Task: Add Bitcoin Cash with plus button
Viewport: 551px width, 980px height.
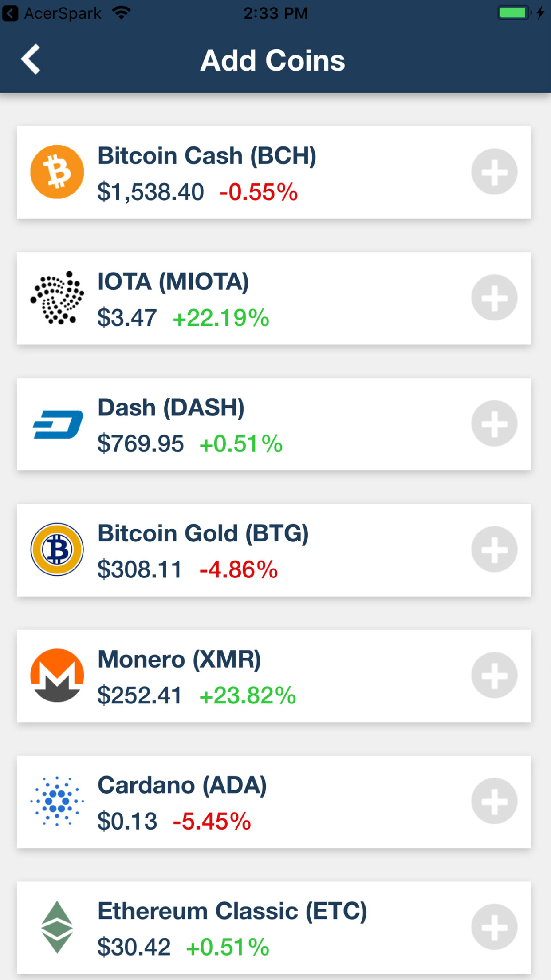Action: click(494, 172)
